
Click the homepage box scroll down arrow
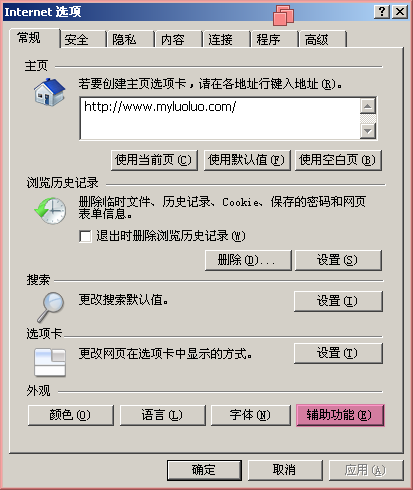(x=368, y=131)
